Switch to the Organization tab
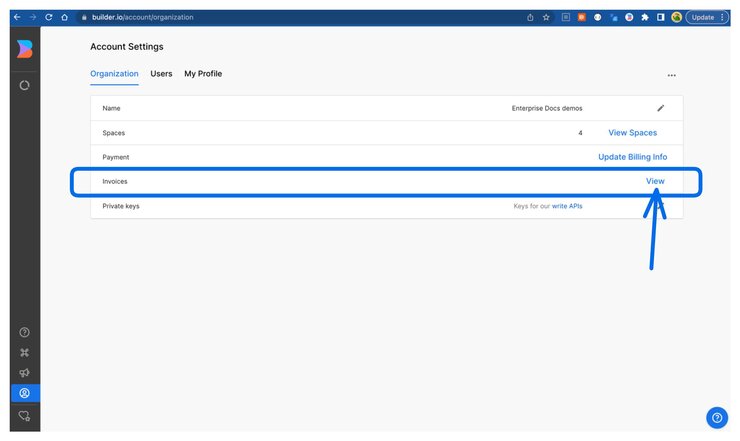This screenshot has width=740, height=441. tap(114, 74)
